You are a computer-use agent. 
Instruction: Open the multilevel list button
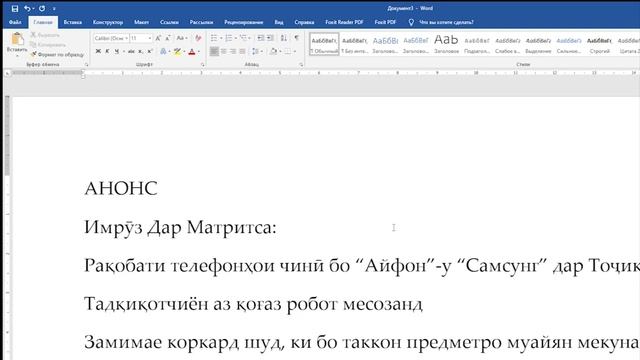(x=244, y=38)
